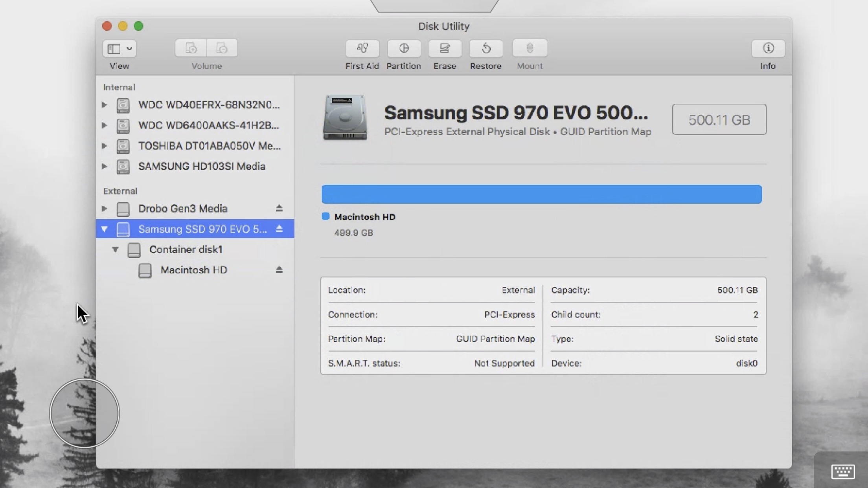
Task: Click the TOSHIBA drive icon
Action: coord(123,146)
